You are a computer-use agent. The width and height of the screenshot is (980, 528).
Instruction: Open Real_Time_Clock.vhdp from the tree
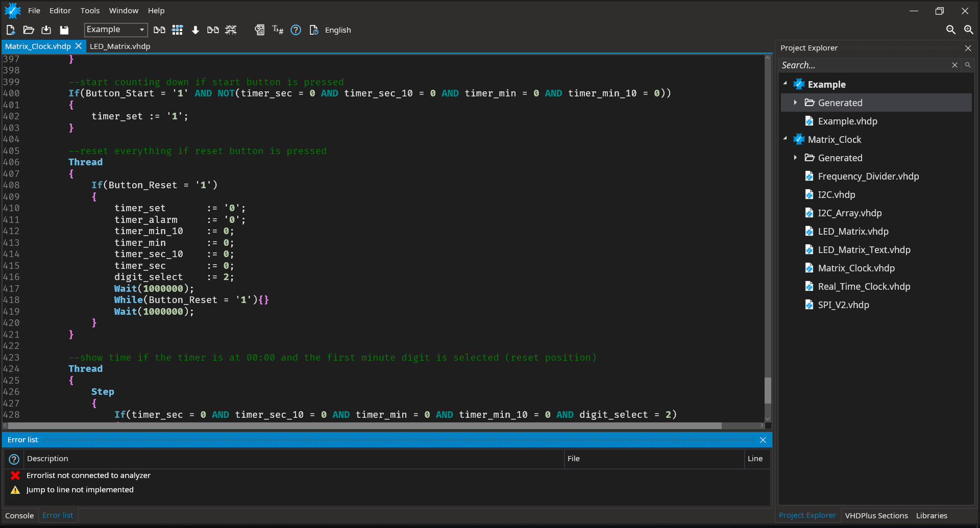(864, 286)
